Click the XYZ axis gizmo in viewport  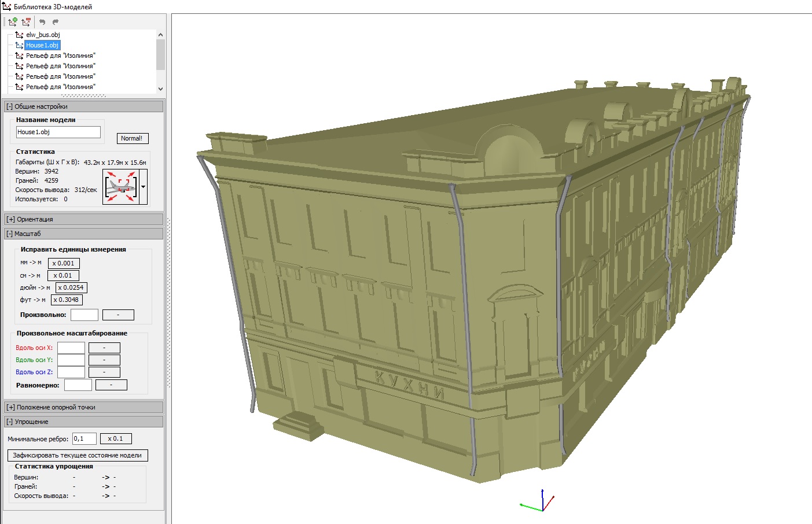[539, 502]
